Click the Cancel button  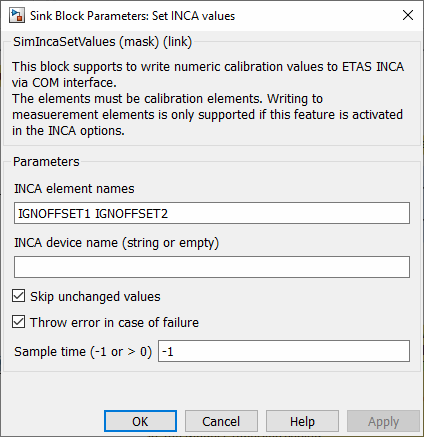(x=221, y=421)
